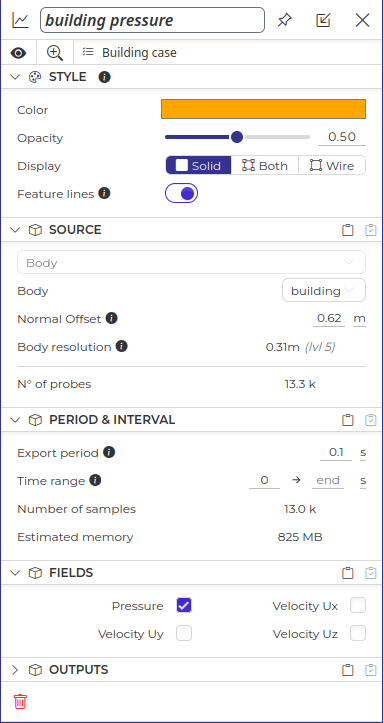This screenshot has width=384, height=723.
Task: Change the Export period unit s
Action: coord(363,453)
